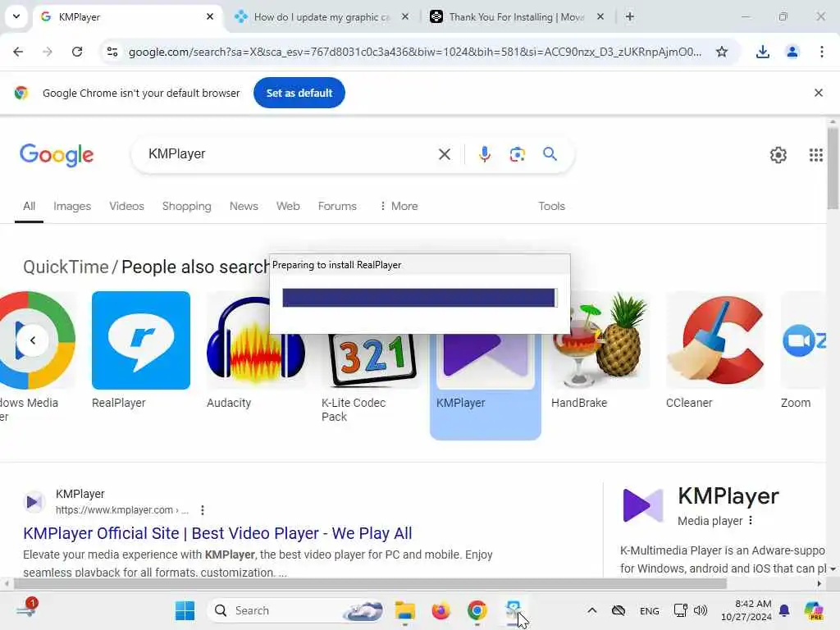Open the Google apps grid
Screen dimensions: 840x630
click(x=815, y=155)
